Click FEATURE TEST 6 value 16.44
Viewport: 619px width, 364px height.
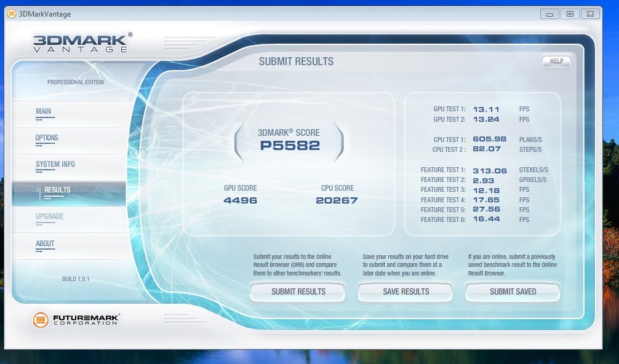[486, 220]
